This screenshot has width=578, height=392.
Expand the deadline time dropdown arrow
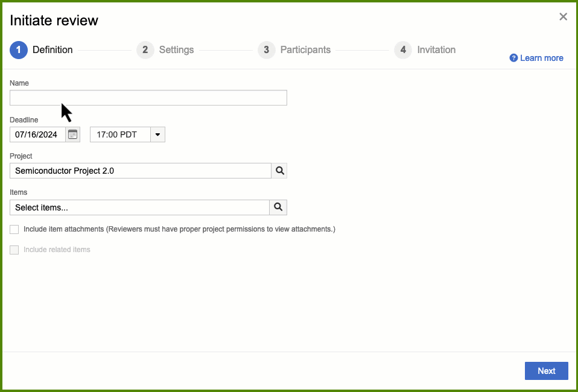pyautogui.click(x=157, y=134)
